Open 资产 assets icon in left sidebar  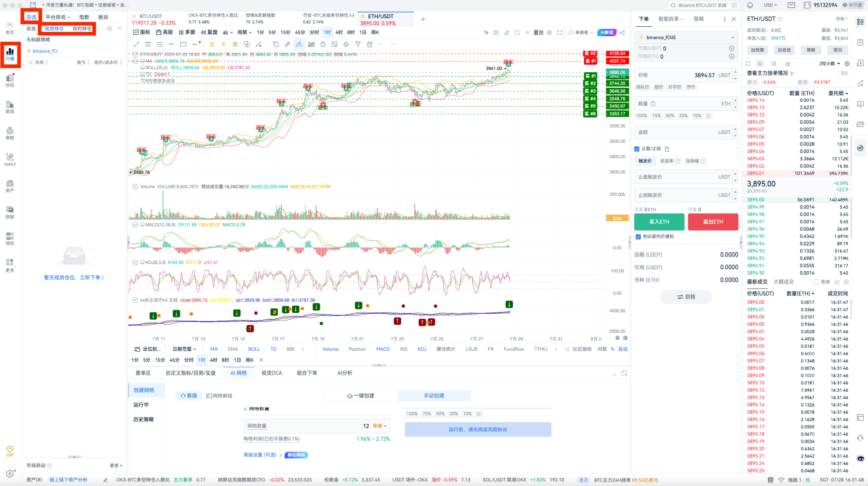pyautogui.click(x=10, y=186)
